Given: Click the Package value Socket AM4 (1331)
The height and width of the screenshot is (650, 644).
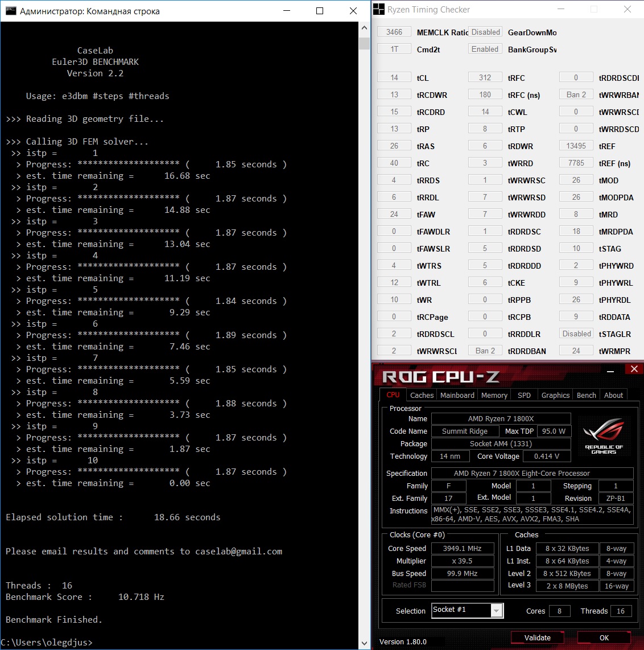Looking at the screenshot, I should 501,443.
